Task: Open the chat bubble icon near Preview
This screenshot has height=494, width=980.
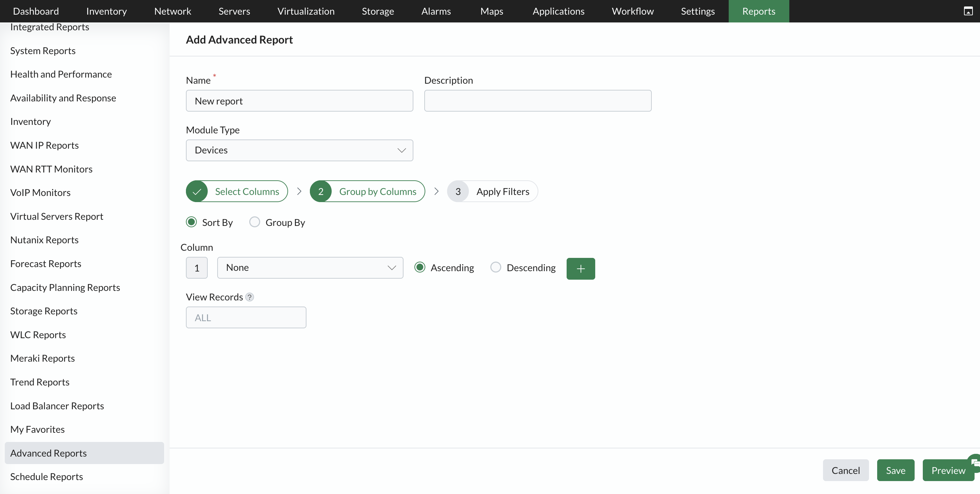Action: click(975, 463)
